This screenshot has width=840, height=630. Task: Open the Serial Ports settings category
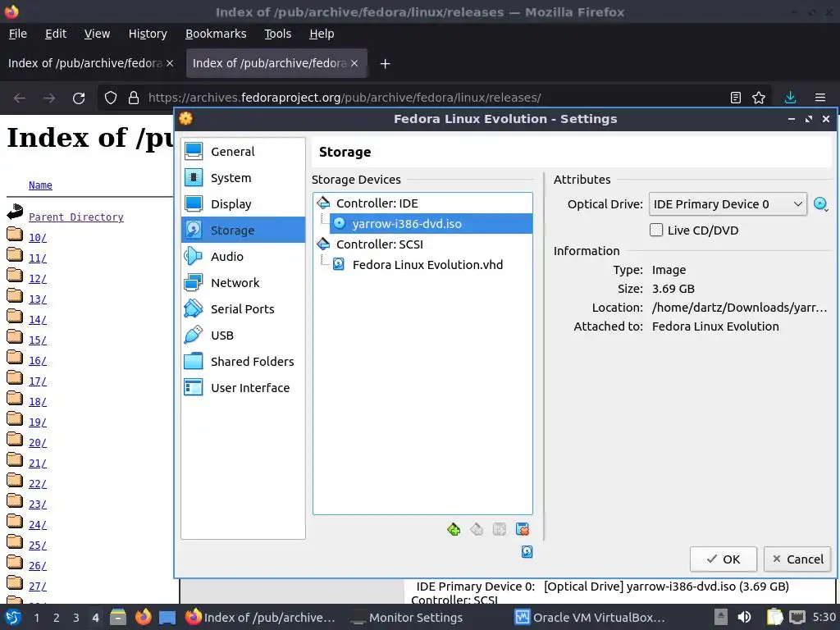point(243,309)
